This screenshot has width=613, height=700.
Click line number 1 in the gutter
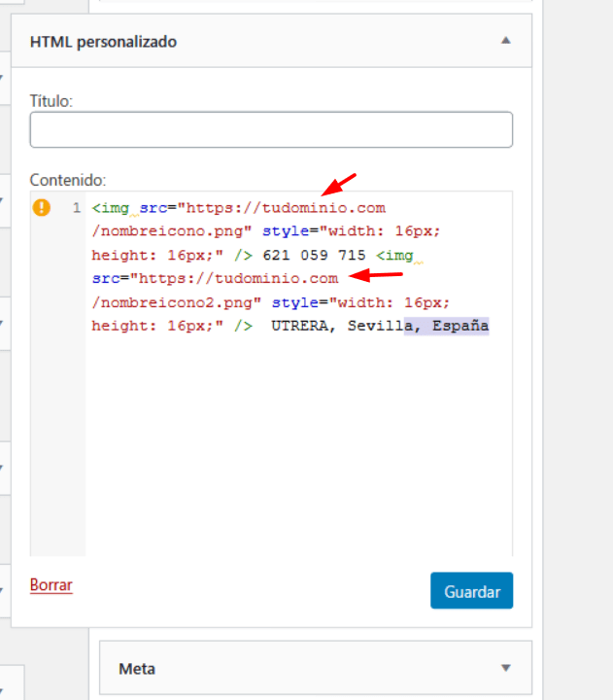[x=77, y=208]
